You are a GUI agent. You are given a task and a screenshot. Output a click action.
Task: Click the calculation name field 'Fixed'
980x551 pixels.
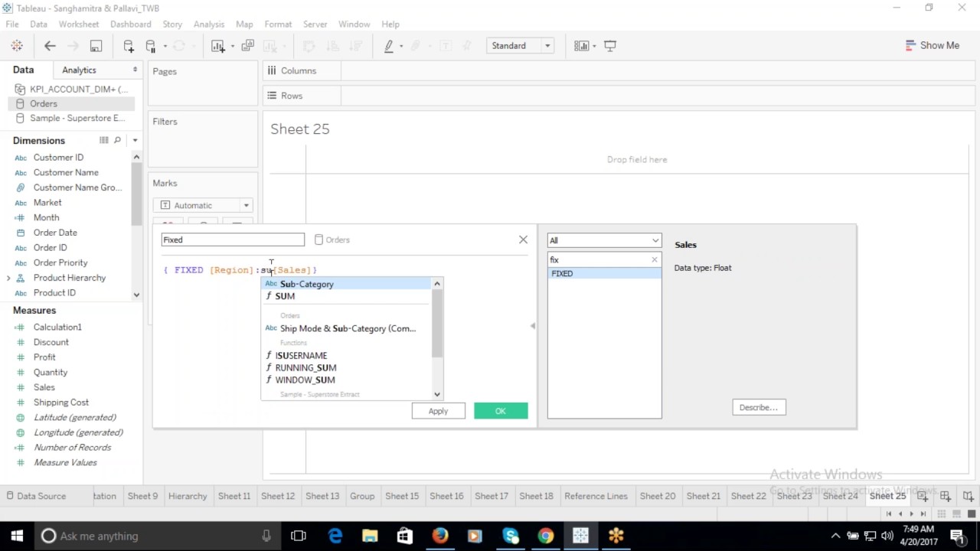tap(233, 240)
